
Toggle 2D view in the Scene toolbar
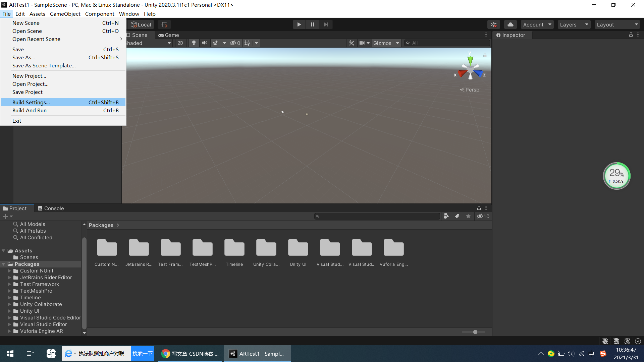coord(180,43)
